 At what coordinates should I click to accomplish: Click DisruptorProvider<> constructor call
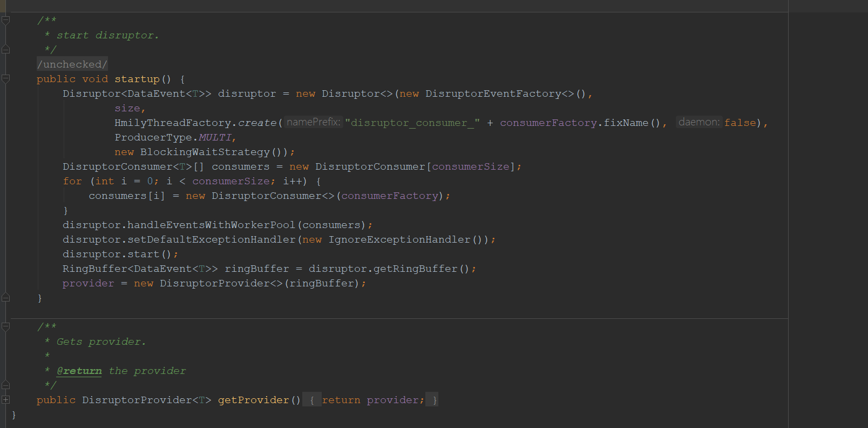[x=221, y=283]
